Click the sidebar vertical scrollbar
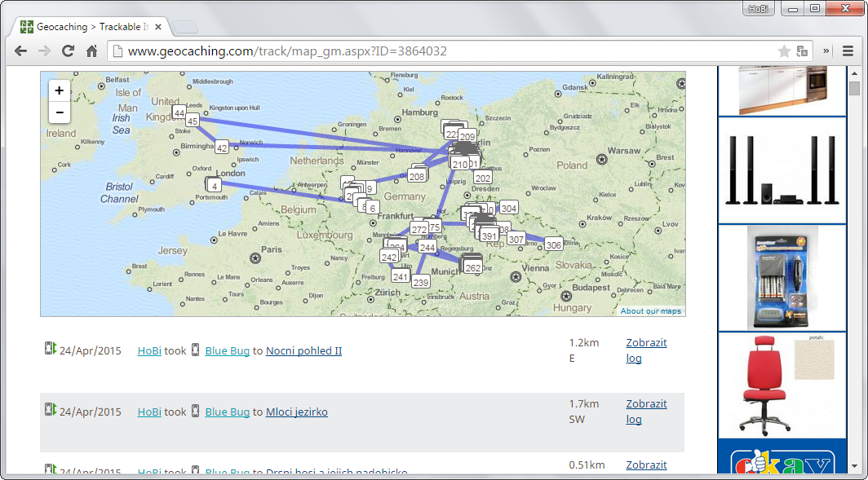The width and height of the screenshot is (868, 480). point(855,88)
